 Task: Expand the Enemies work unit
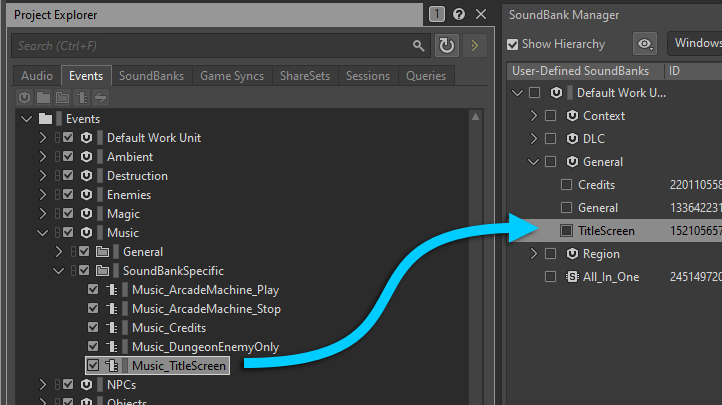pyautogui.click(x=42, y=195)
